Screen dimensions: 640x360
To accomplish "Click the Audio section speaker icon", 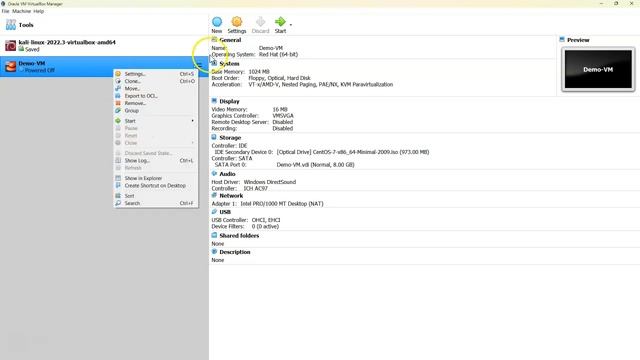I will tap(214, 173).
